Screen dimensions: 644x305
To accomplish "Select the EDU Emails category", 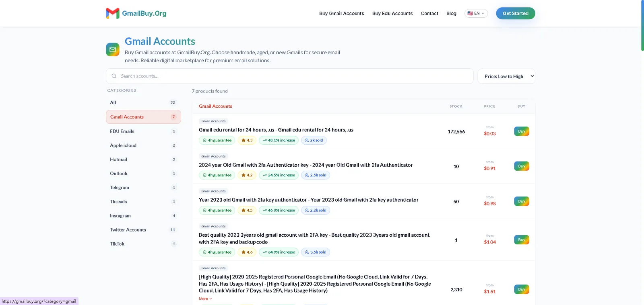I will pos(143,131).
